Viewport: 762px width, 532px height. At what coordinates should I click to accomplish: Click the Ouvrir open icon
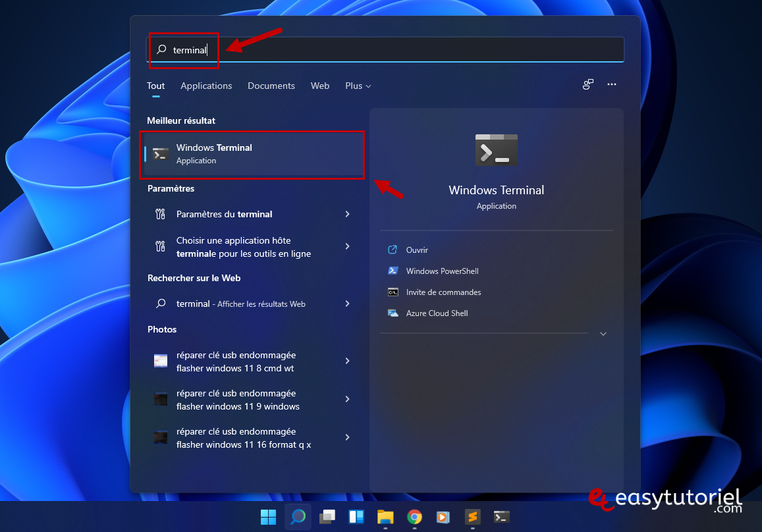click(x=393, y=250)
